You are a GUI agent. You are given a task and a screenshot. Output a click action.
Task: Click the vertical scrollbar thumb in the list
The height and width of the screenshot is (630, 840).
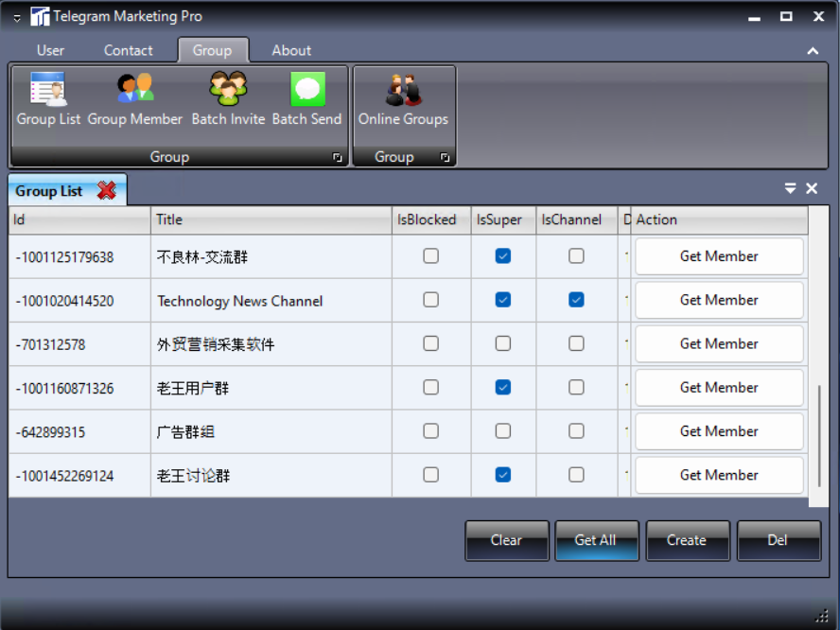(x=819, y=438)
